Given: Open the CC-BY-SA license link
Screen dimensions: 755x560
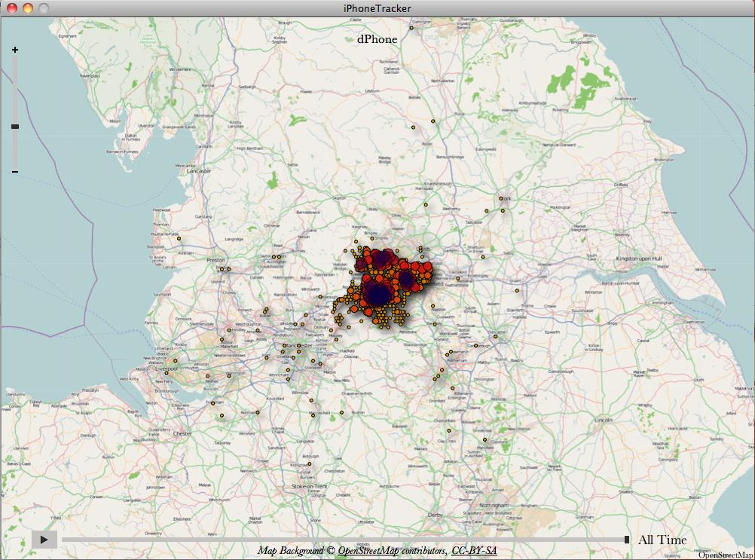Looking at the screenshot, I should (474, 550).
